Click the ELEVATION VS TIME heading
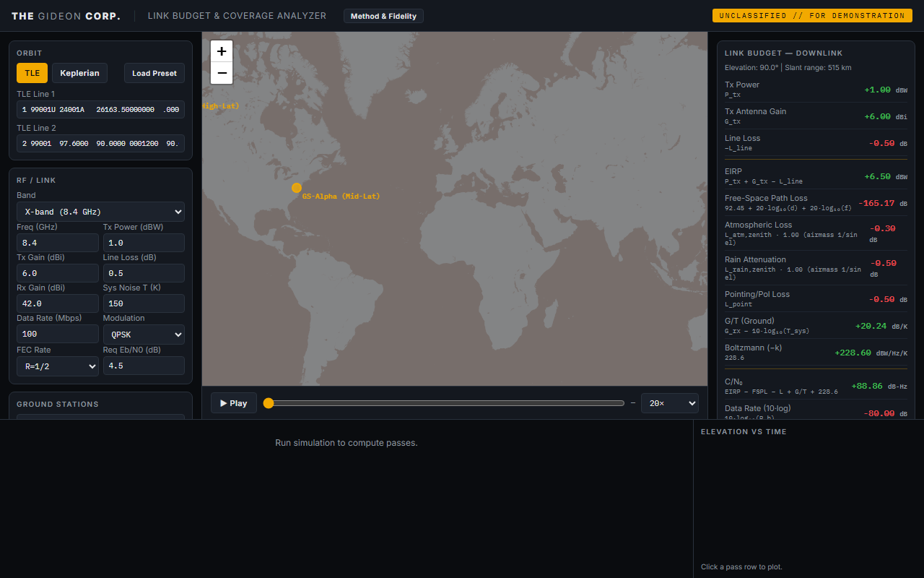Viewport: 924px width, 578px height. point(744,431)
